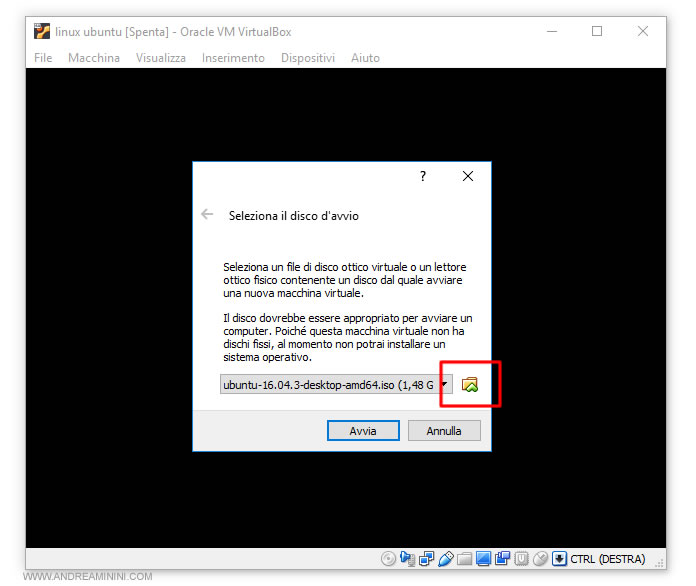This screenshot has width=696, height=586.
Task: Expand the ubuntu-16.04.3 ISO disk dropdown
Action: (x=443, y=385)
